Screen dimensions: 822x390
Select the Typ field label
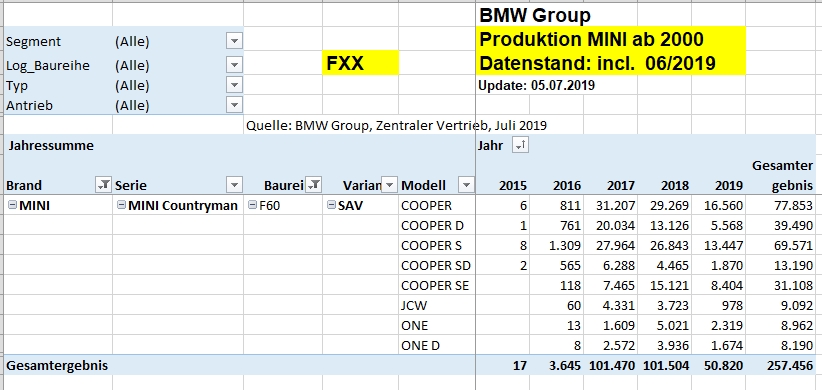16,85
